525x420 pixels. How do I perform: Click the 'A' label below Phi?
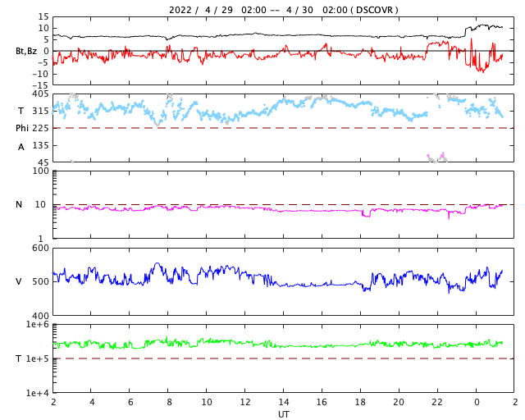pos(21,147)
